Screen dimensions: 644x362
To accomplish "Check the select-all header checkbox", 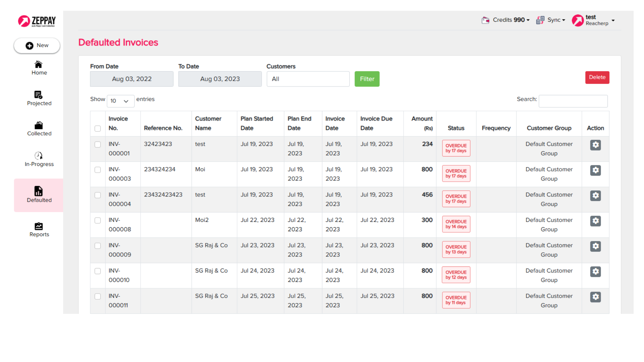I will (x=98, y=128).
